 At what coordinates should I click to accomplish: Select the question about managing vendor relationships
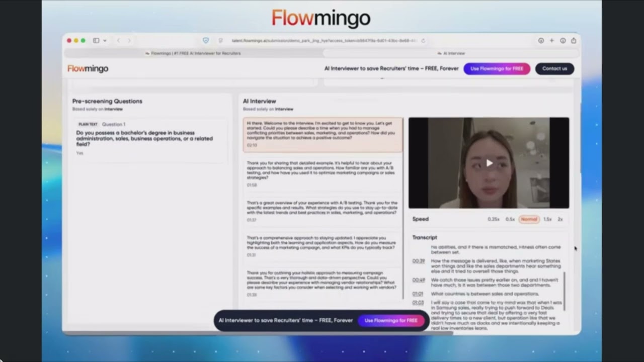point(323,284)
